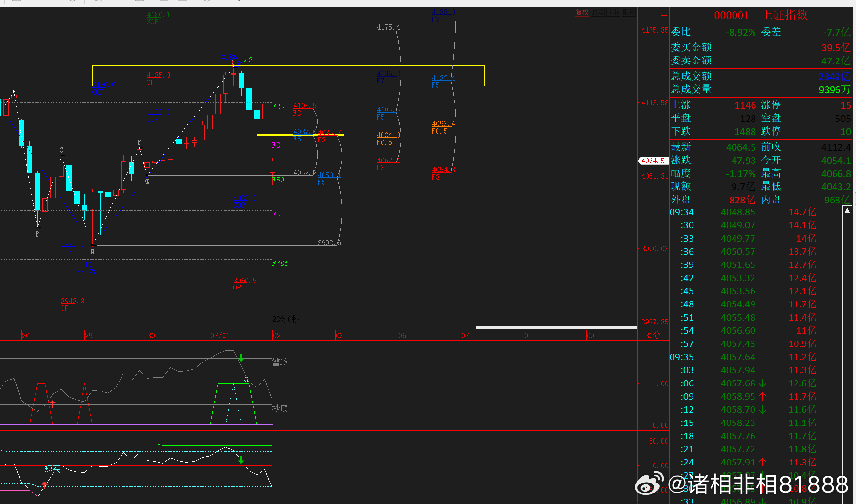Toggle the 限量 limit button

tap(629, 12)
